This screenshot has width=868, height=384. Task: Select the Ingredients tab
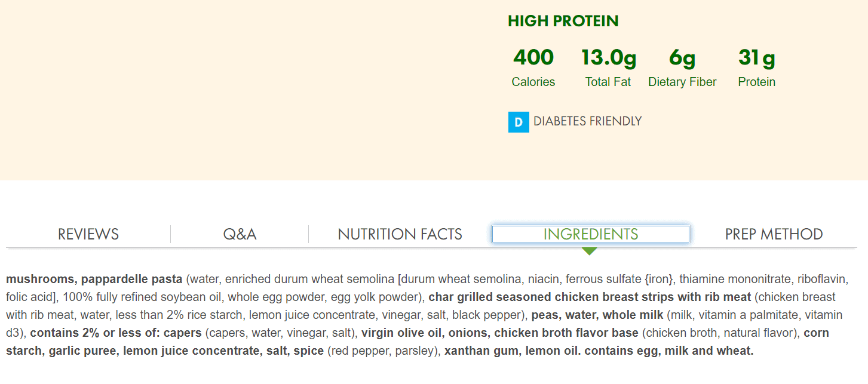(x=590, y=234)
